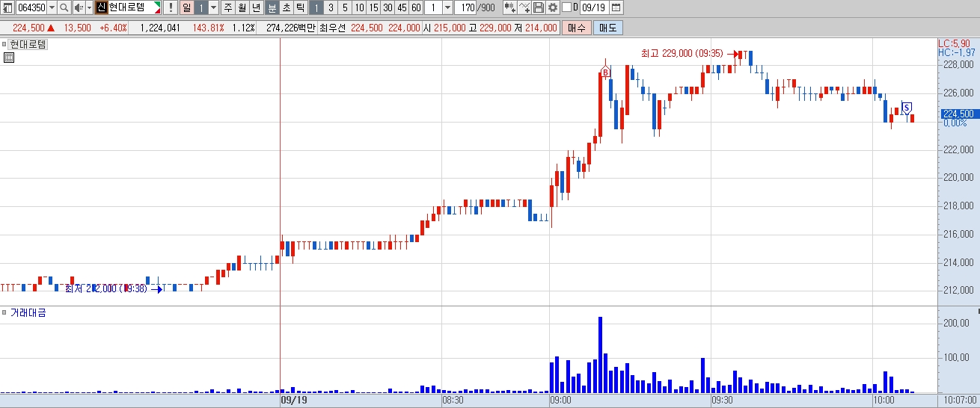Select the 5 minute interval tab
980x408 pixels.
(345, 7)
